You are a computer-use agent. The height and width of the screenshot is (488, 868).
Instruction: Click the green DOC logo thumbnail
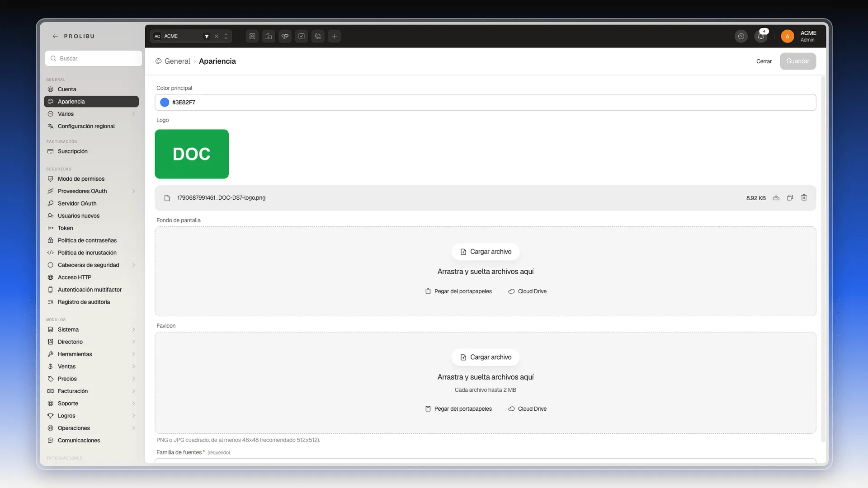(192, 154)
